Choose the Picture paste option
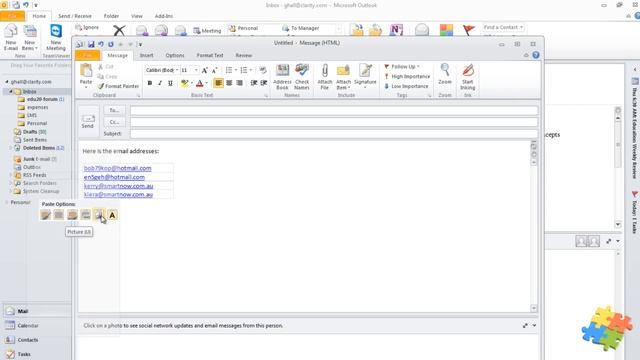This screenshot has width=640, height=360. tap(99, 215)
